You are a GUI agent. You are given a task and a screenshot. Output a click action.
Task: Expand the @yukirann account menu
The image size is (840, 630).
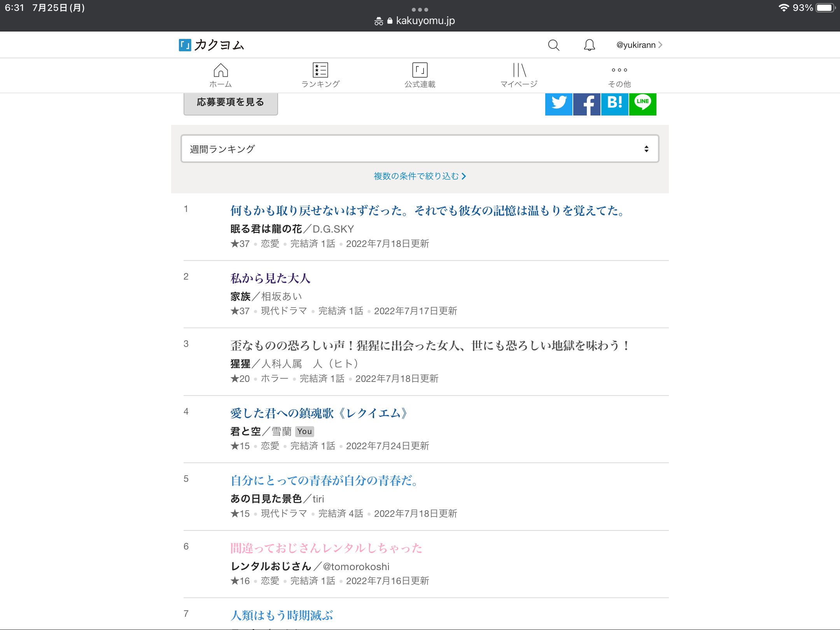[639, 45]
